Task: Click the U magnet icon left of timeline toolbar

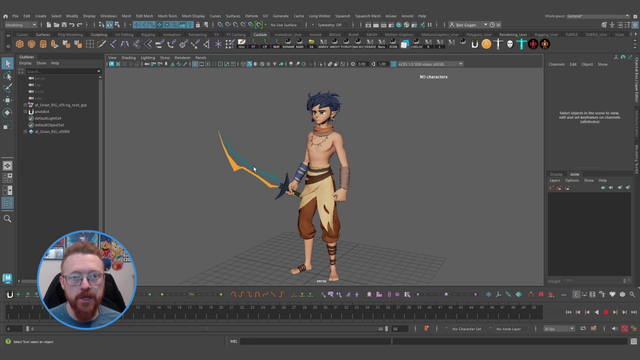Action: 10,294
